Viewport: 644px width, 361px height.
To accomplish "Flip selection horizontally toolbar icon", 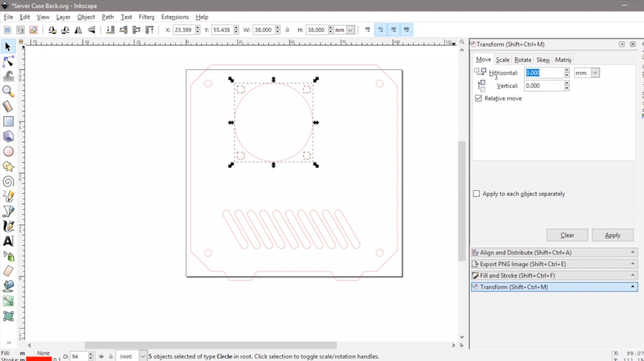I will (x=78, y=30).
